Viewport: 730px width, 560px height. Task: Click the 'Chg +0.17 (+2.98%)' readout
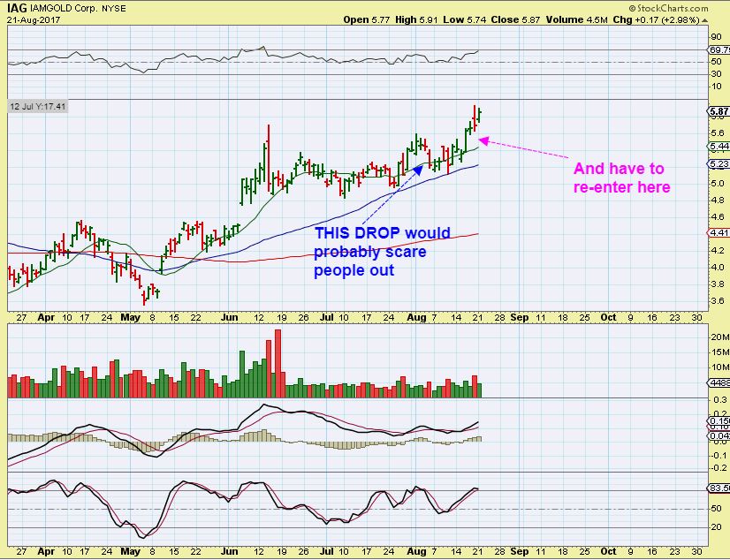[x=656, y=19]
